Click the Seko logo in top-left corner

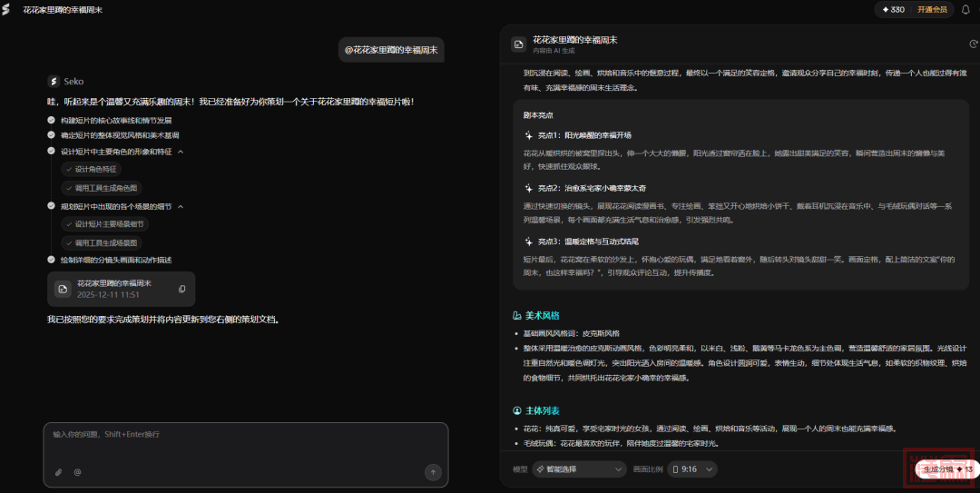[x=7, y=9]
